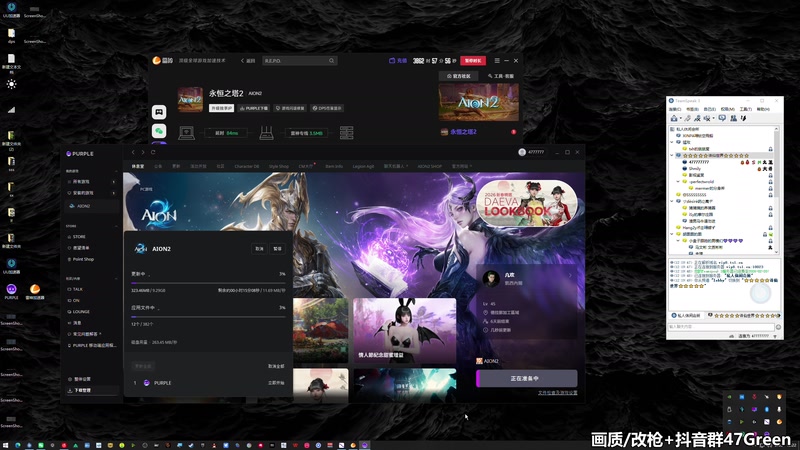This screenshot has width=800, height=450.
Task: Open the PURPLE desktop shortcut icon
Action: (x=11, y=291)
